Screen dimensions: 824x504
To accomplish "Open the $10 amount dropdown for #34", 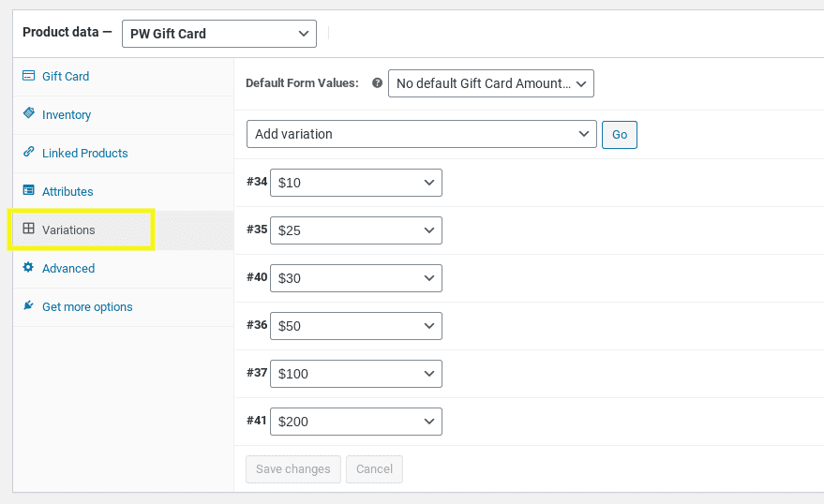I will (x=355, y=183).
